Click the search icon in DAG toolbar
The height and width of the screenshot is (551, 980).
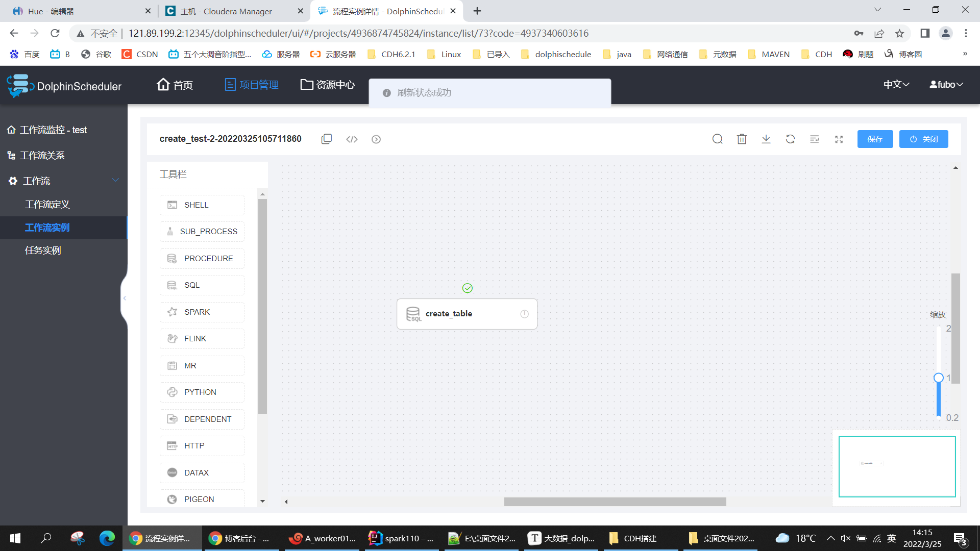[717, 139]
